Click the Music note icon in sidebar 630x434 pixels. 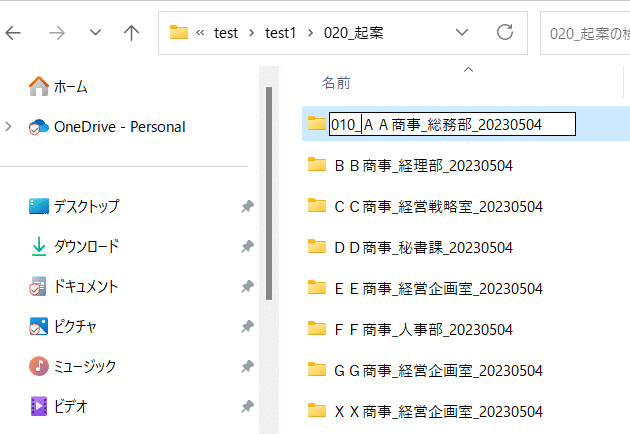(x=39, y=366)
